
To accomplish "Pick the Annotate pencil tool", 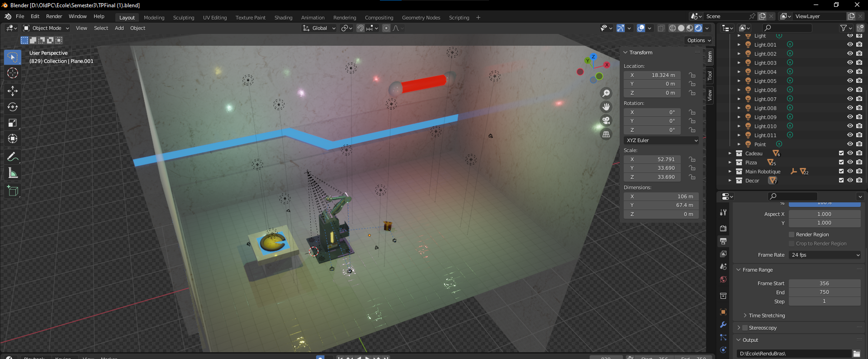I will tap(13, 157).
